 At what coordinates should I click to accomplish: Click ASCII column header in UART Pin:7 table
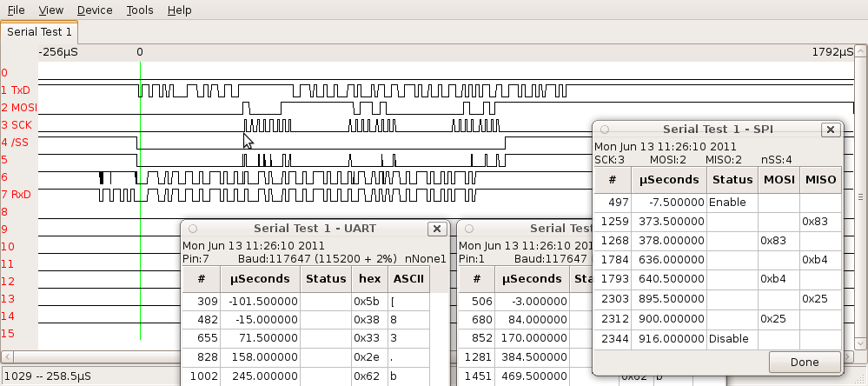[x=408, y=279]
